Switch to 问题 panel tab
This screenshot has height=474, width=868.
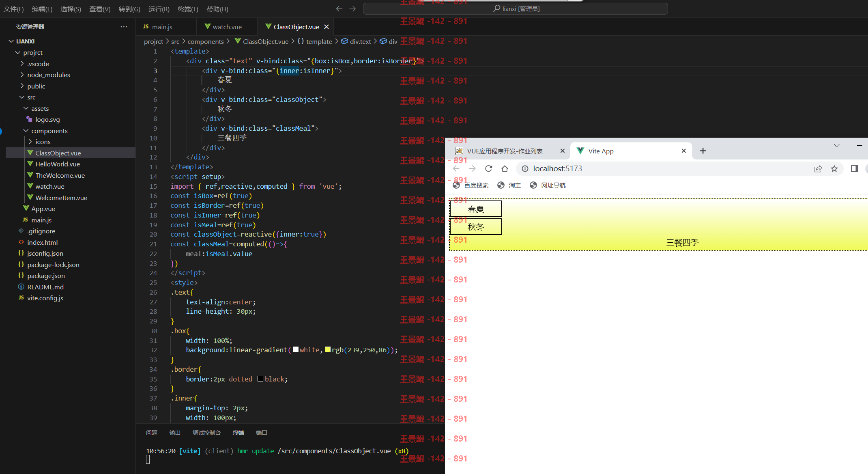(x=152, y=433)
